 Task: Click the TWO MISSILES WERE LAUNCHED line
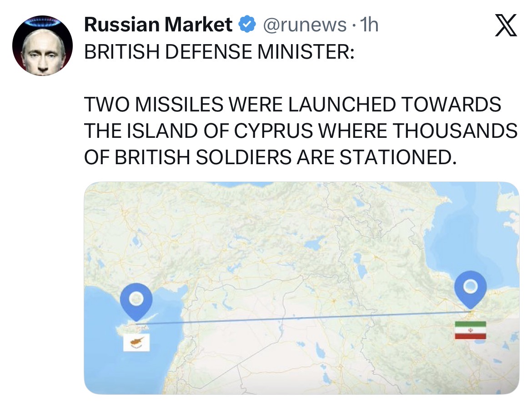click(x=292, y=105)
